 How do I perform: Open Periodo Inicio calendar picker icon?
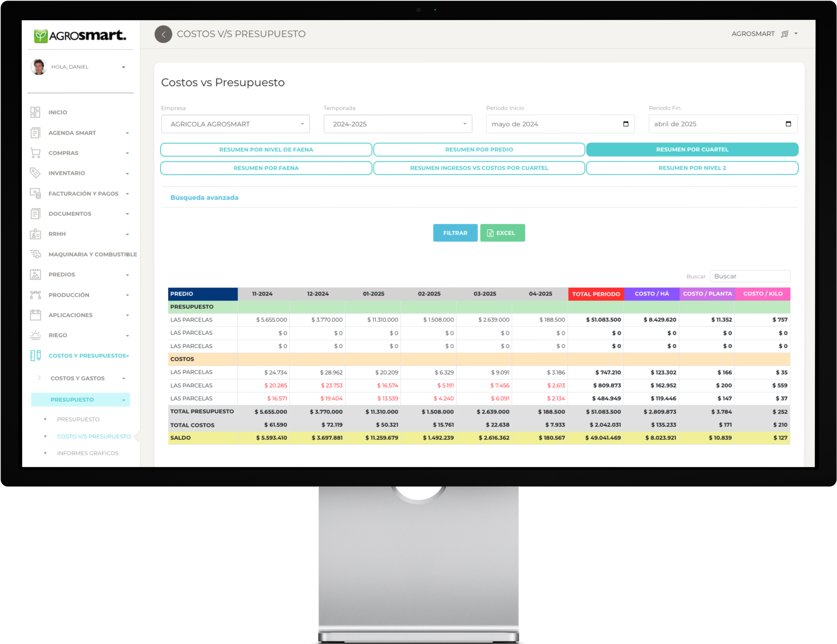tap(625, 124)
